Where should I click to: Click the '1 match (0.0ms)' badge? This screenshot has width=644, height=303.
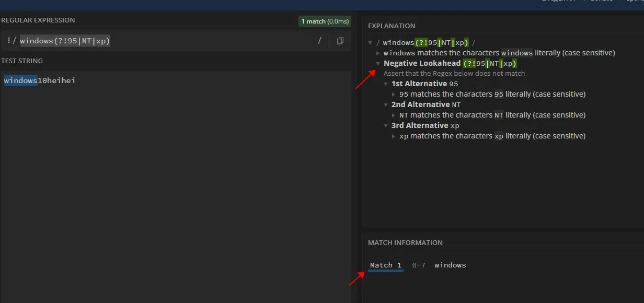325,21
